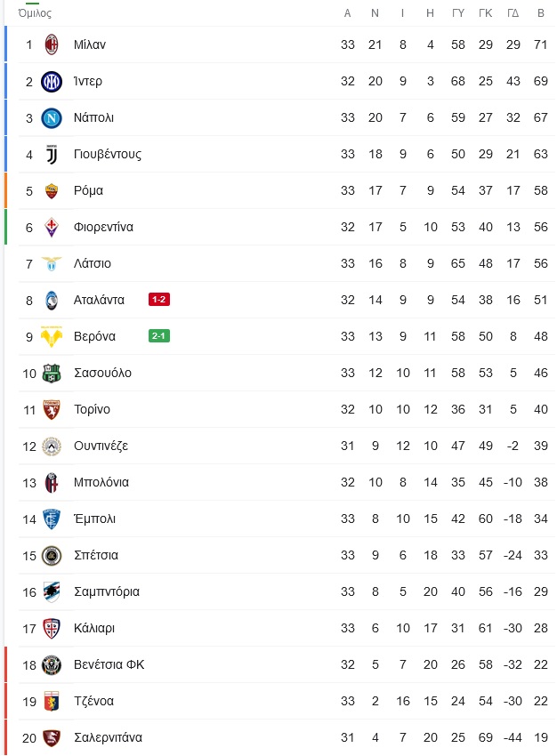Click the Cagliari club crest
The height and width of the screenshot is (756, 557).
click(x=52, y=628)
